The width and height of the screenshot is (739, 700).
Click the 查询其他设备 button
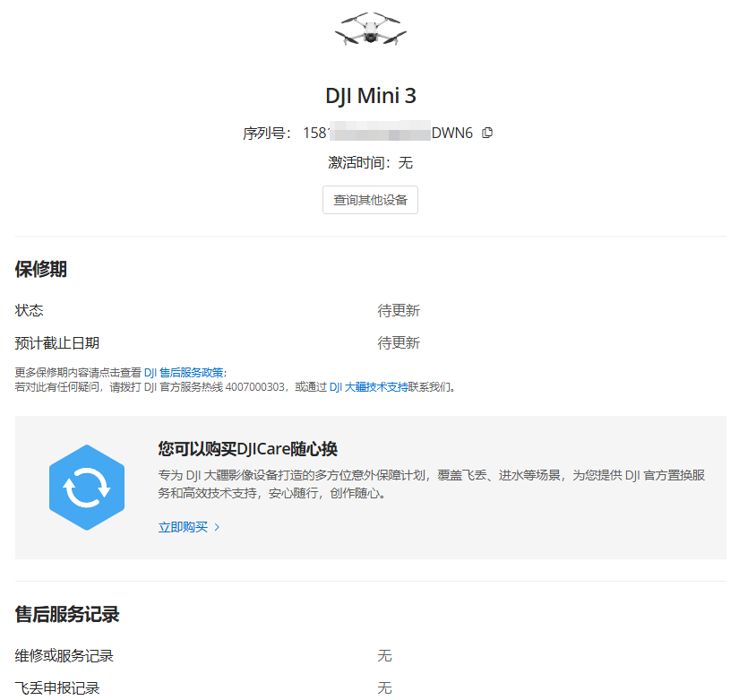(x=371, y=200)
